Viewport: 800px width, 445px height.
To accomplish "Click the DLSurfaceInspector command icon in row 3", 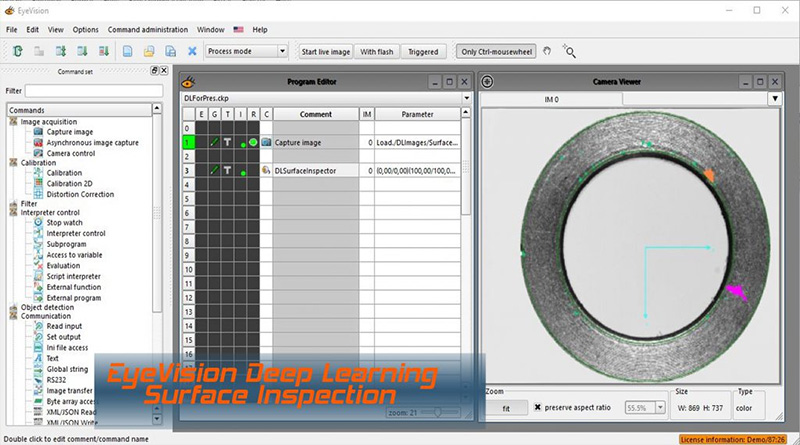I will (x=267, y=171).
